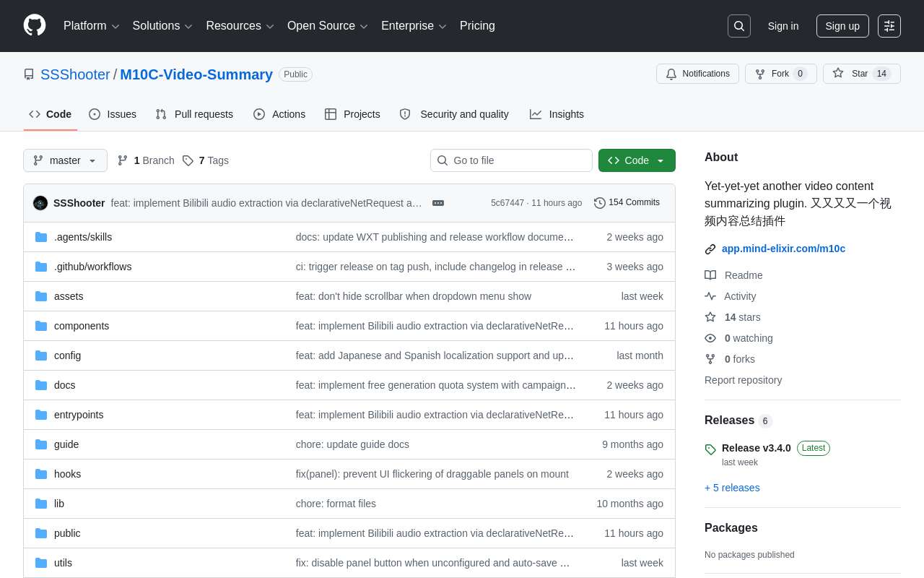Click the M10C-Video-Summary repository name
Image resolution: width=924 pixels, height=578 pixels.
(196, 74)
